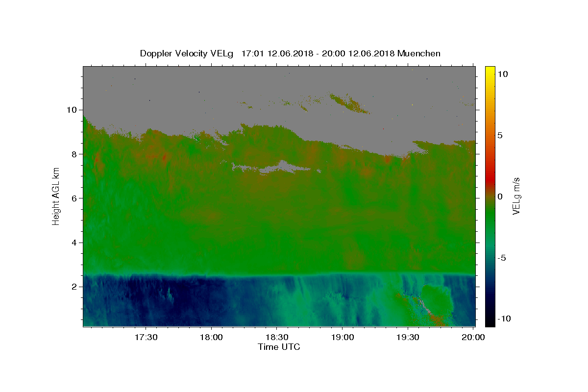The height and width of the screenshot is (392, 588).
Task: Click the isolated cloud streak above 10 km near 19:00
Action: [349, 103]
